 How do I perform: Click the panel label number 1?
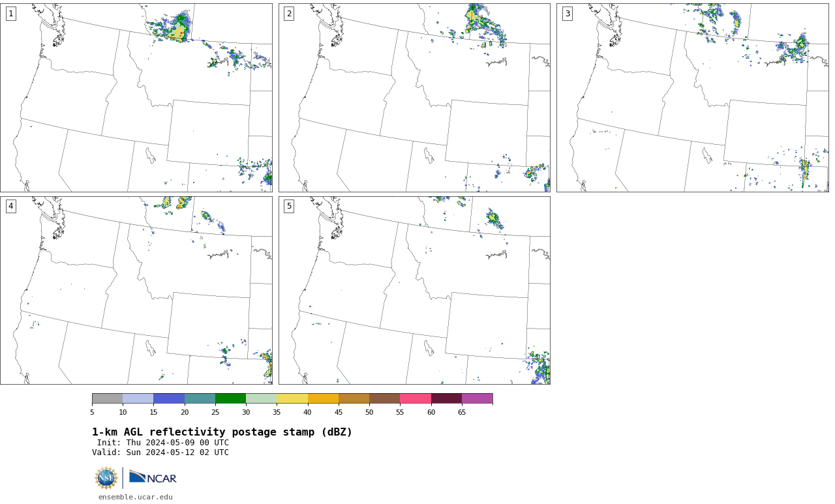click(x=10, y=14)
